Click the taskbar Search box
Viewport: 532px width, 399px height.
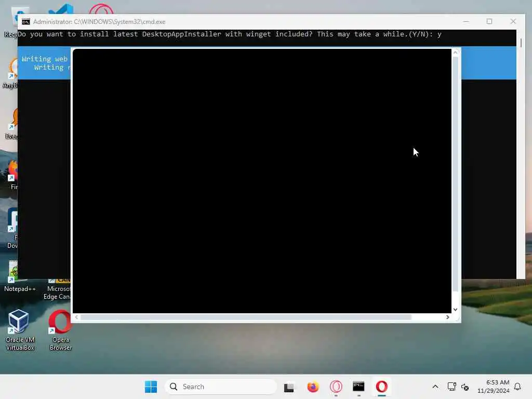(221, 387)
